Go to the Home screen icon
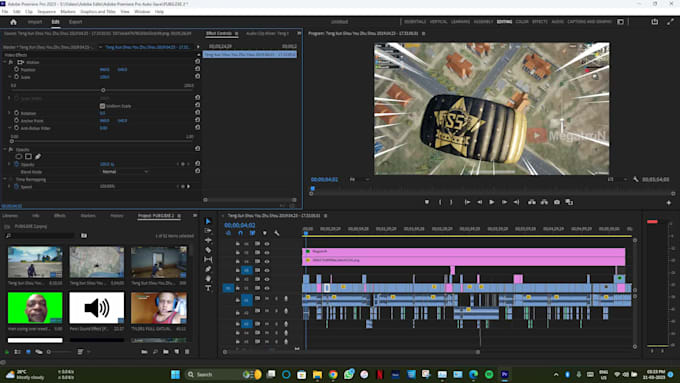Screen dimensions: 680x383 click(x=13, y=22)
